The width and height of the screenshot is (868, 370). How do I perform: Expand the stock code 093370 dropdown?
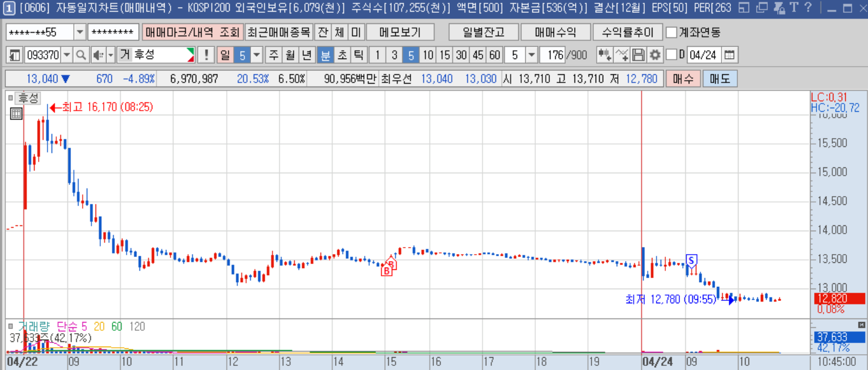[67, 55]
